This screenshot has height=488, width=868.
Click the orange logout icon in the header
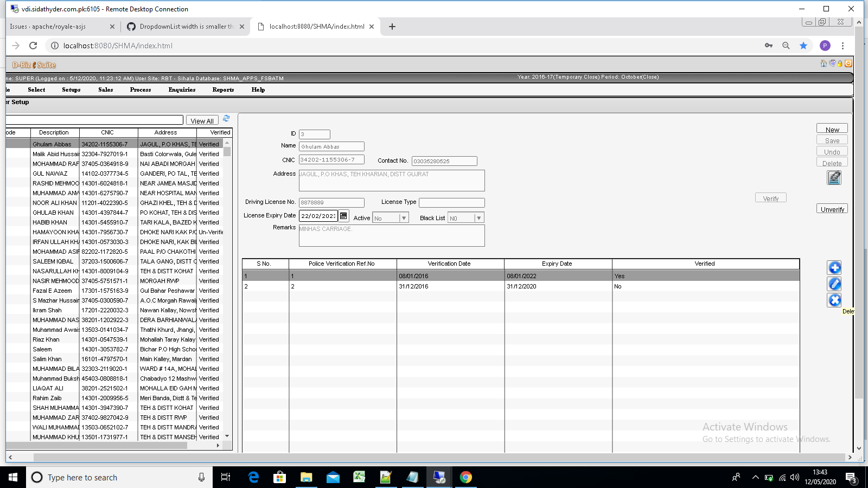848,63
